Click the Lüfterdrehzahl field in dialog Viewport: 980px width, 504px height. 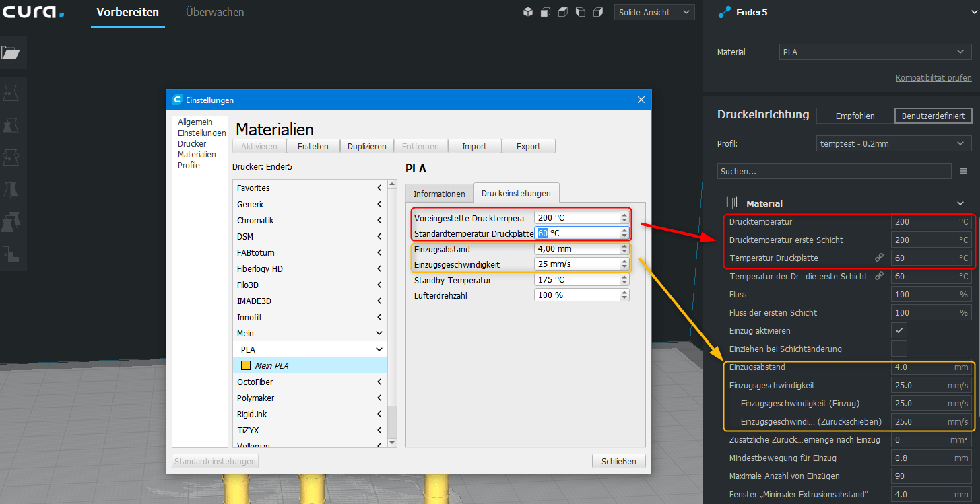581,295
